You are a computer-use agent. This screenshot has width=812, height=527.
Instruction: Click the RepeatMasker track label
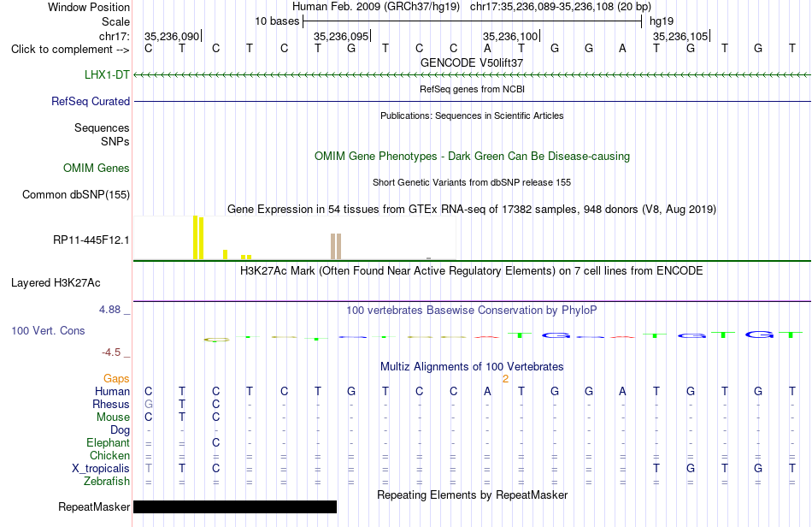(x=94, y=506)
